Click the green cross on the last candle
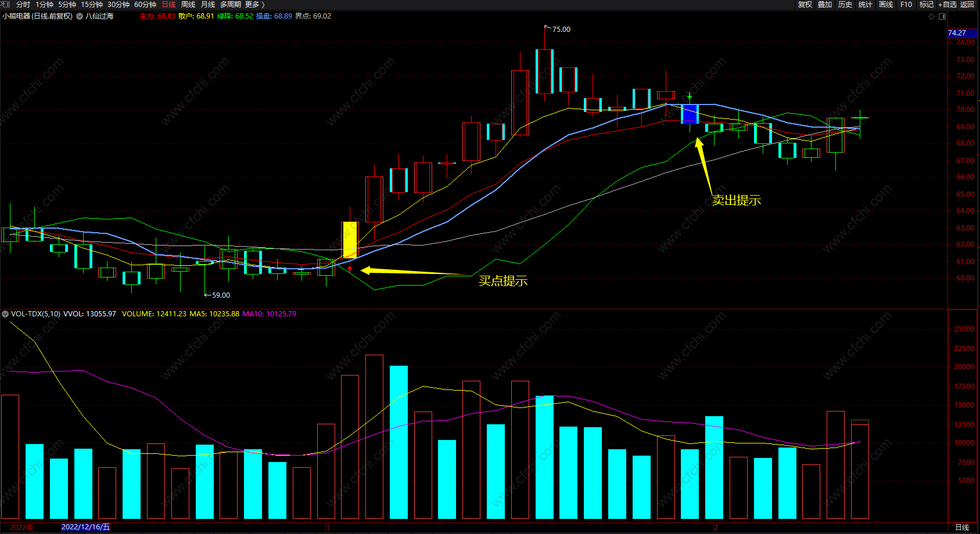This screenshot has width=980, height=534. pyautogui.click(x=860, y=118)
